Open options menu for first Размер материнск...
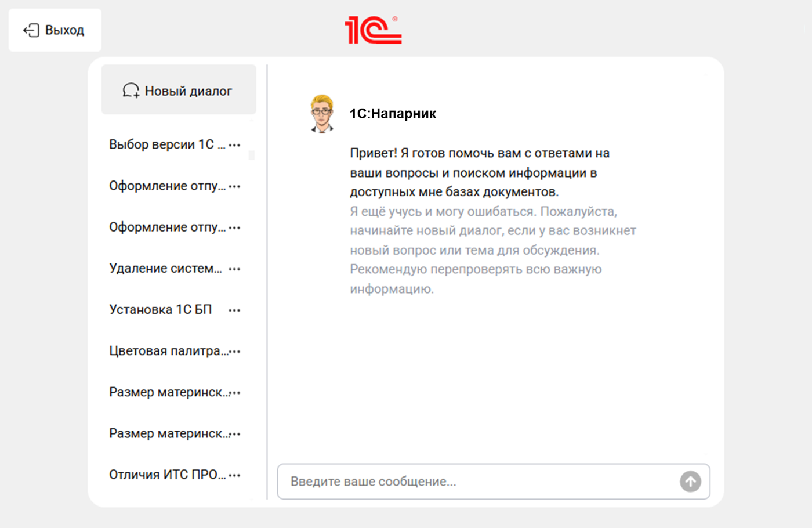 [x=235, y=393]
